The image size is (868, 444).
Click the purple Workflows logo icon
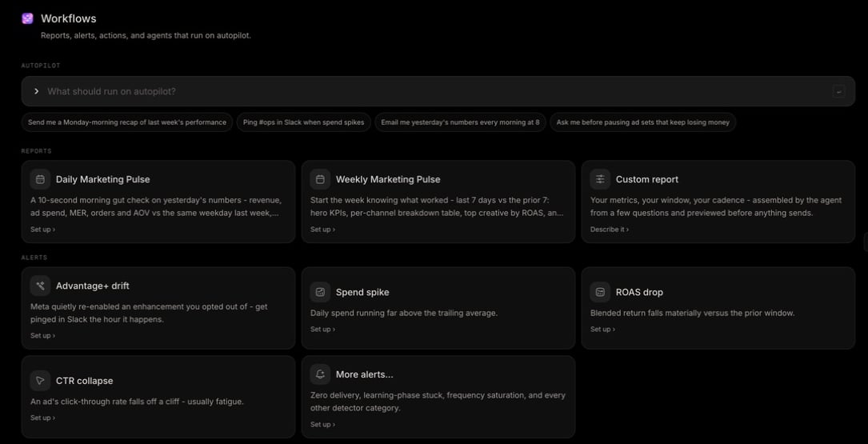coord(27,19)
